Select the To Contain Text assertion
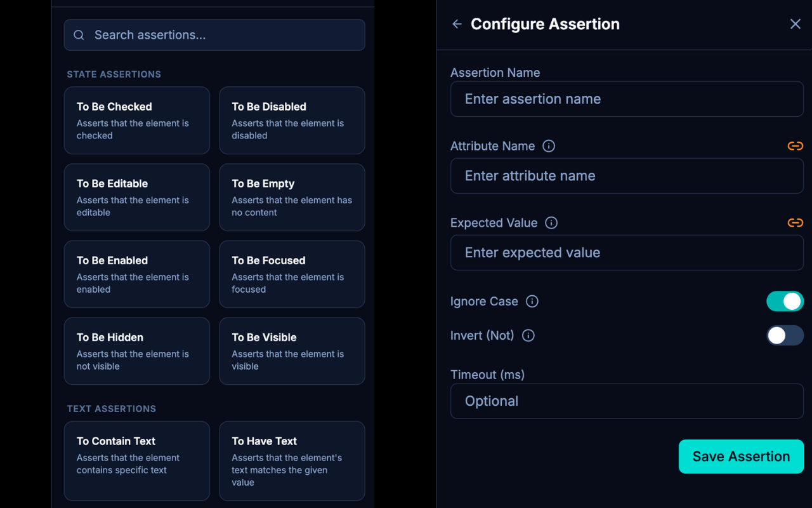The width and height of the screenshot is (812, 508). coord(136,460)
